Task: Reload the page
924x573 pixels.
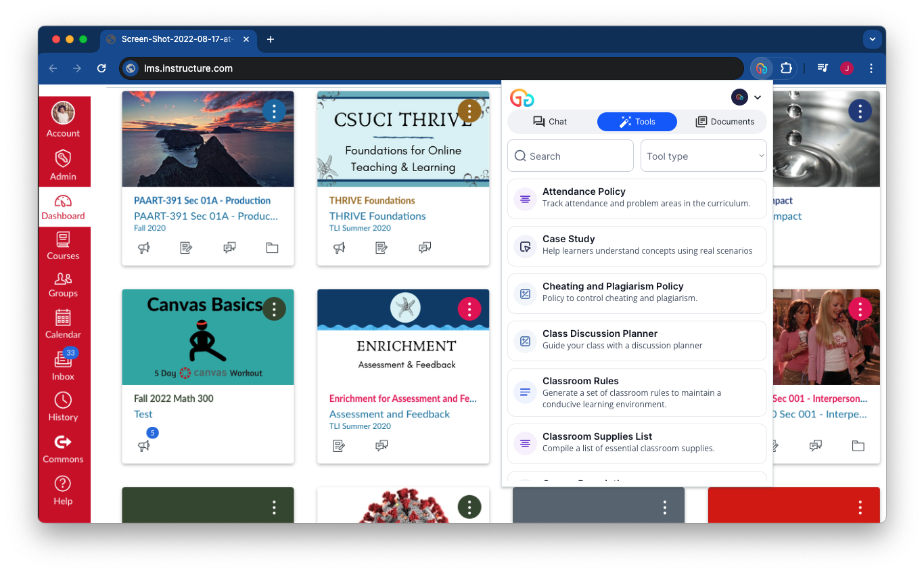Action: click(101, 68)
